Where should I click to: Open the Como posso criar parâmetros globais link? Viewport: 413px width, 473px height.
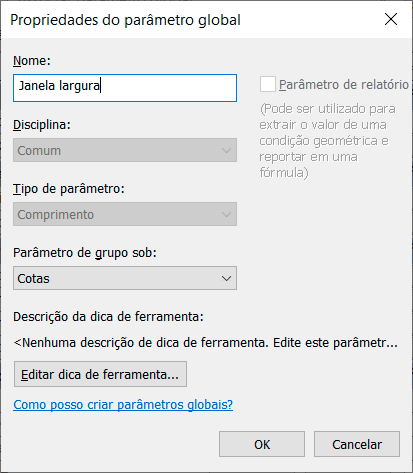pos(123,405)
